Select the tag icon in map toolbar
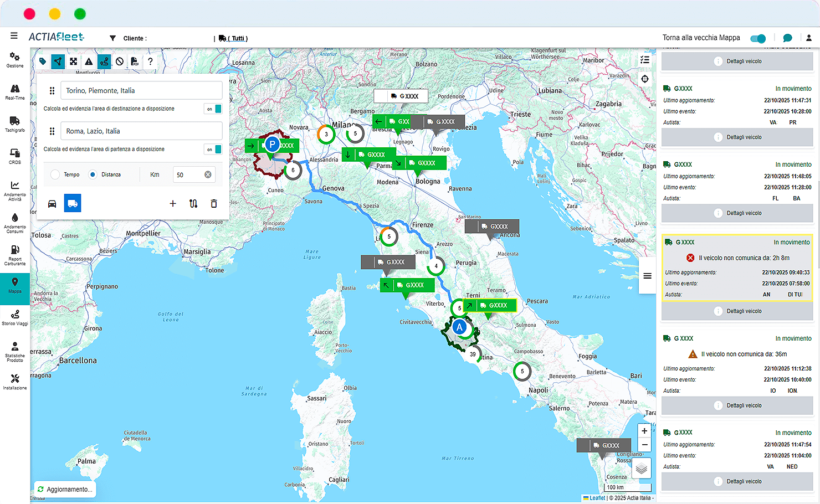 click(x=43, y=61)
